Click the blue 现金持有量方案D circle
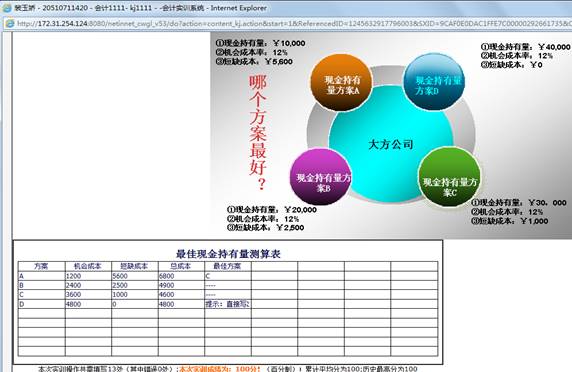Viewport: 572px width, 372px height. (x=433, y=82)
